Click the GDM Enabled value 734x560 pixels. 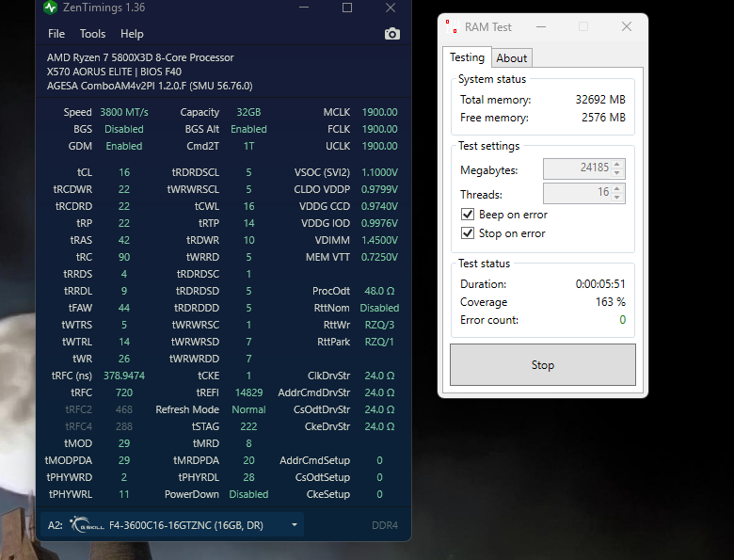(124, 146)
